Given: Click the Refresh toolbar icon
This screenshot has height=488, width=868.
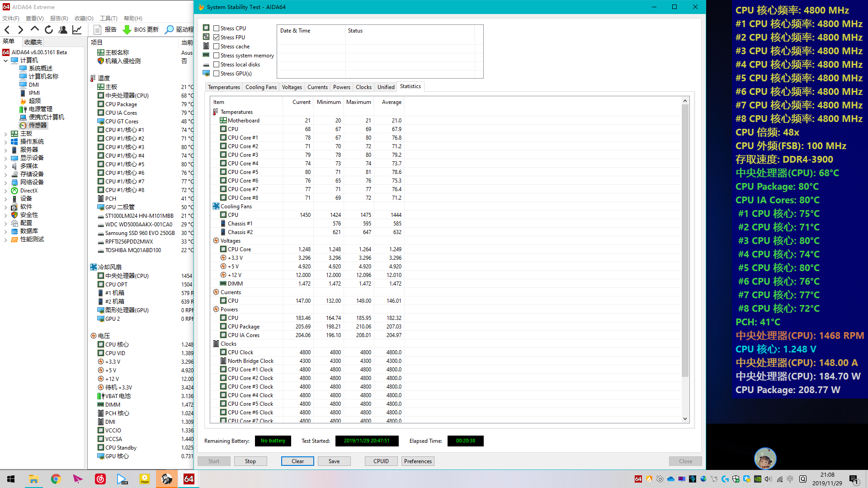Looking at the screenshot, I should click(49, 30).
